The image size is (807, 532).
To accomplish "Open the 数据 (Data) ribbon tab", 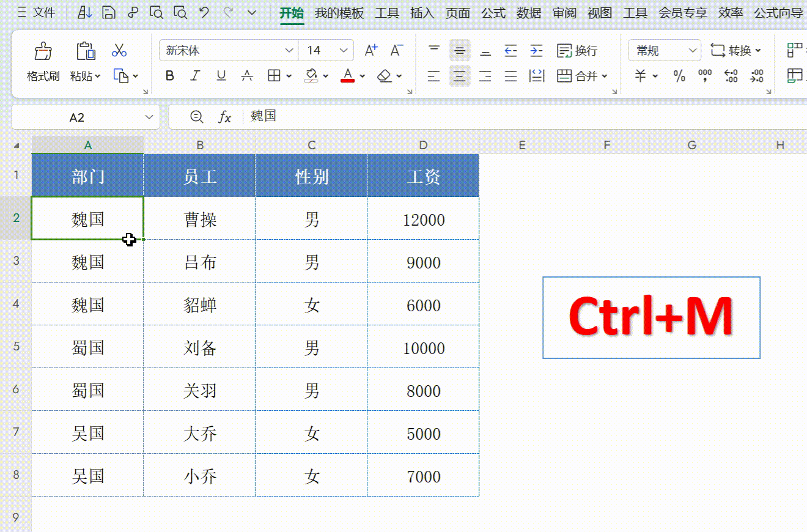I will 529,13.
